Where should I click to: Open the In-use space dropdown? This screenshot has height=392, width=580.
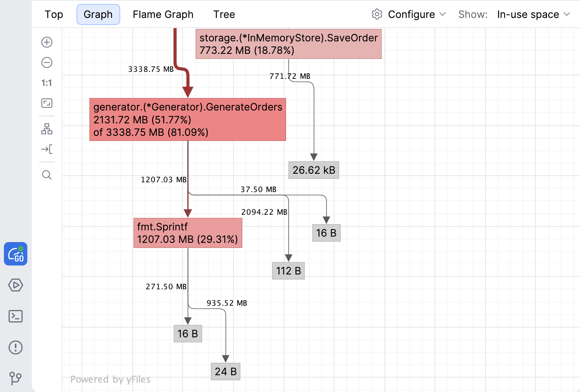(534, 14)
